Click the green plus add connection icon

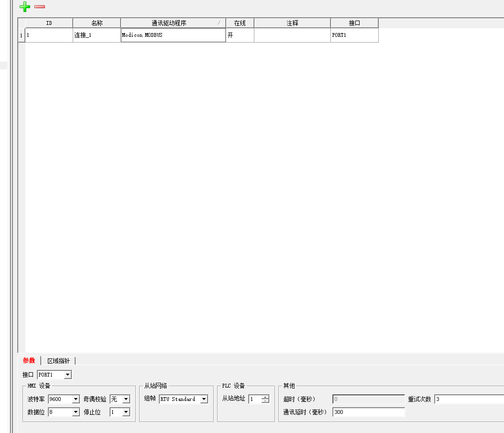[x=25, y=6]
